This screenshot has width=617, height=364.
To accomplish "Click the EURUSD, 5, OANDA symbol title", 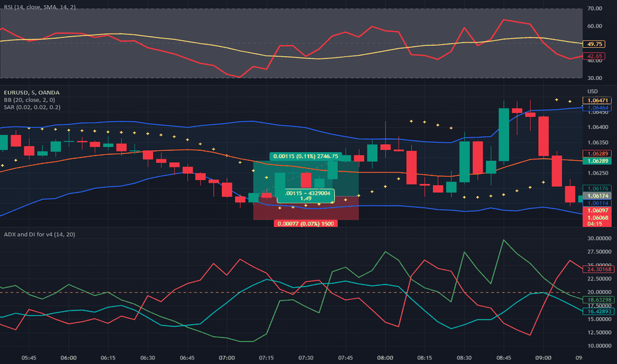I will (x=32, y=93).
